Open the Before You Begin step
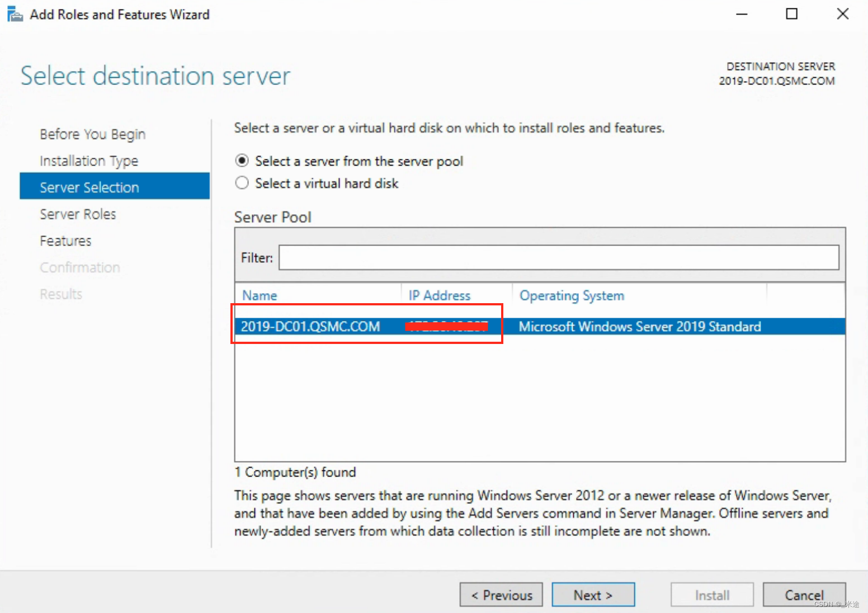The image size is (868, 613). pos(92,134)
